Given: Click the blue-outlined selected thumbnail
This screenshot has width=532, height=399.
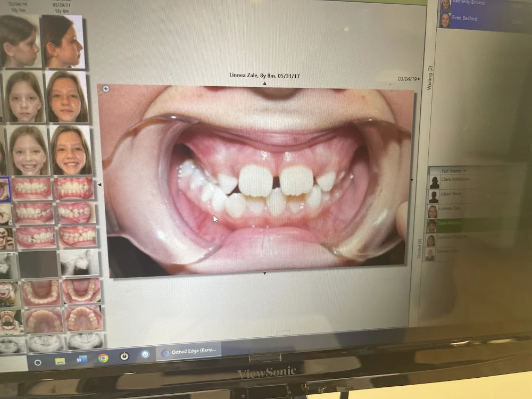Looking at the screenshot, I should (5, 189).
